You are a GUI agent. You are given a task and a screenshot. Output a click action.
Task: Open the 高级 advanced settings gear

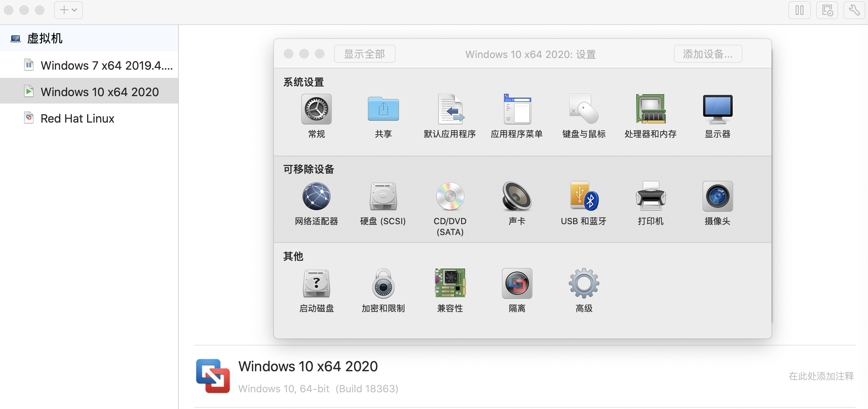(x=584, y=284)
